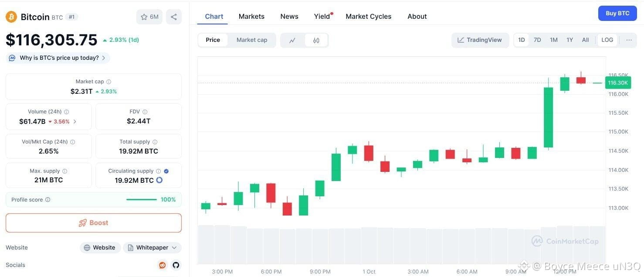Click the share icon next to Bitcoin
Screen dimensions: 644x277
[x=174, y=17]
